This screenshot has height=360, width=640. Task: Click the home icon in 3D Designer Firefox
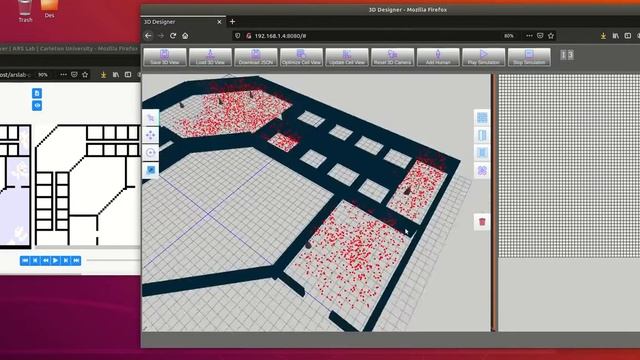point(185,36)
